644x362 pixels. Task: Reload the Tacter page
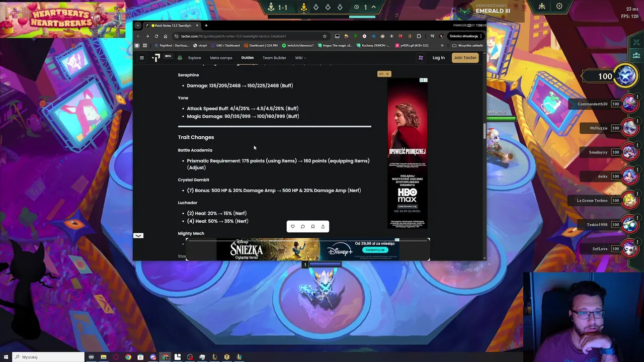tap(156, 36)
